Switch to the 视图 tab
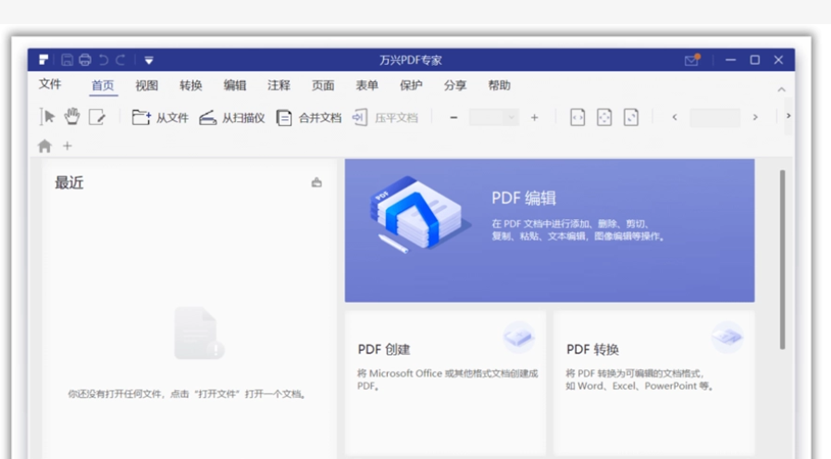The width and height of the screenshot is (831, 459). (147, 85)
